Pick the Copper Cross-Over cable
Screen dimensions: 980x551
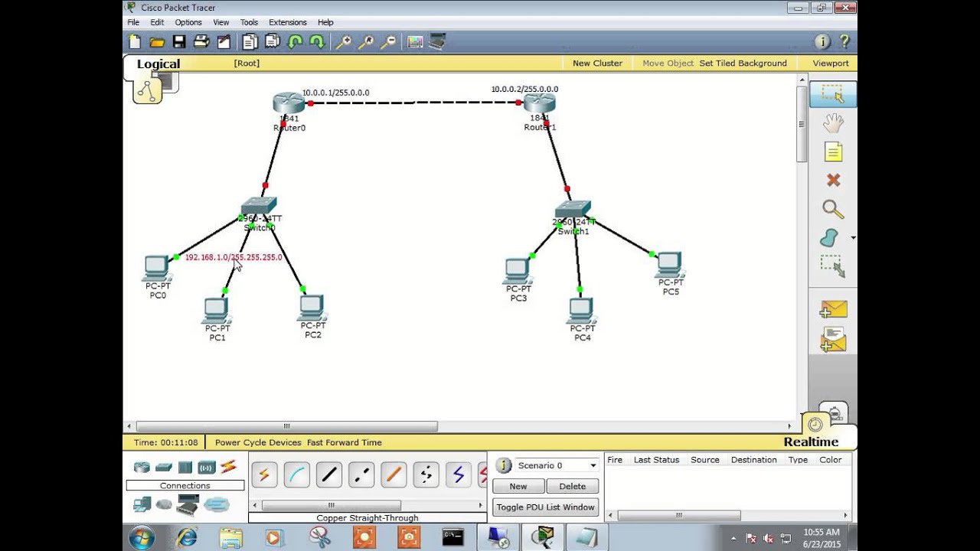pos(361,474)
